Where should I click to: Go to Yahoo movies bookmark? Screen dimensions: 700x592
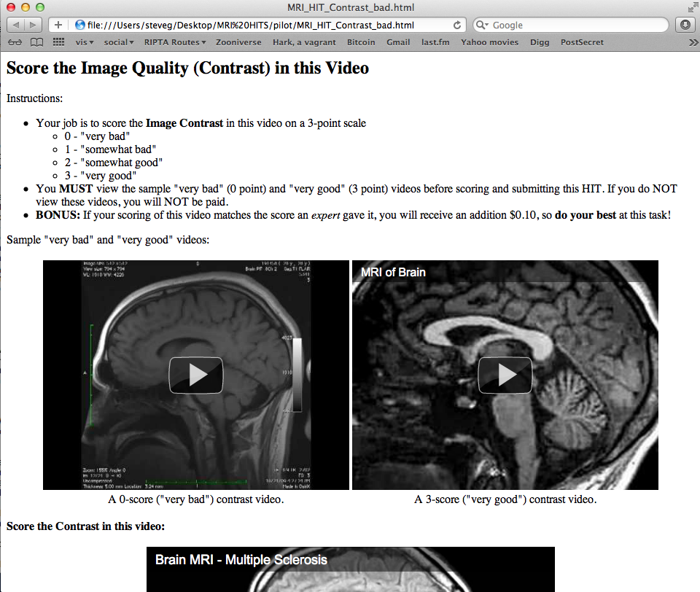pos(489,42)
